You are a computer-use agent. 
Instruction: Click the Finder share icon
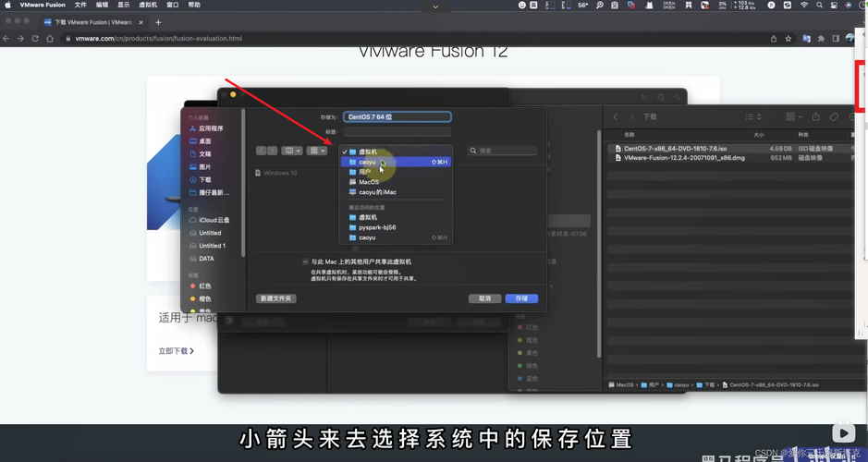815,116
